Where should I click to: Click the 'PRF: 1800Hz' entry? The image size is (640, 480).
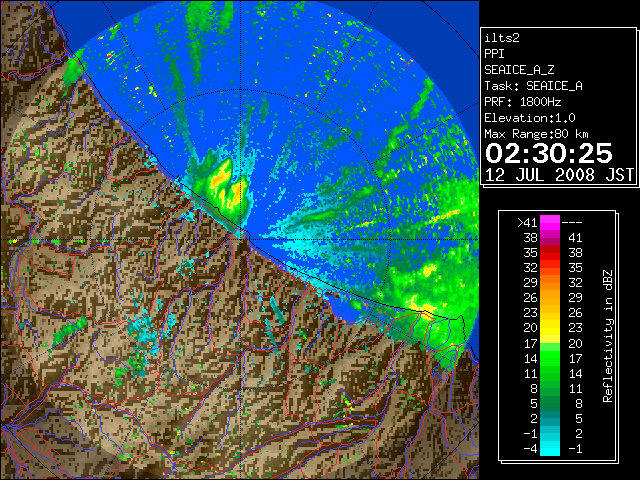click(x=522, y=102)
